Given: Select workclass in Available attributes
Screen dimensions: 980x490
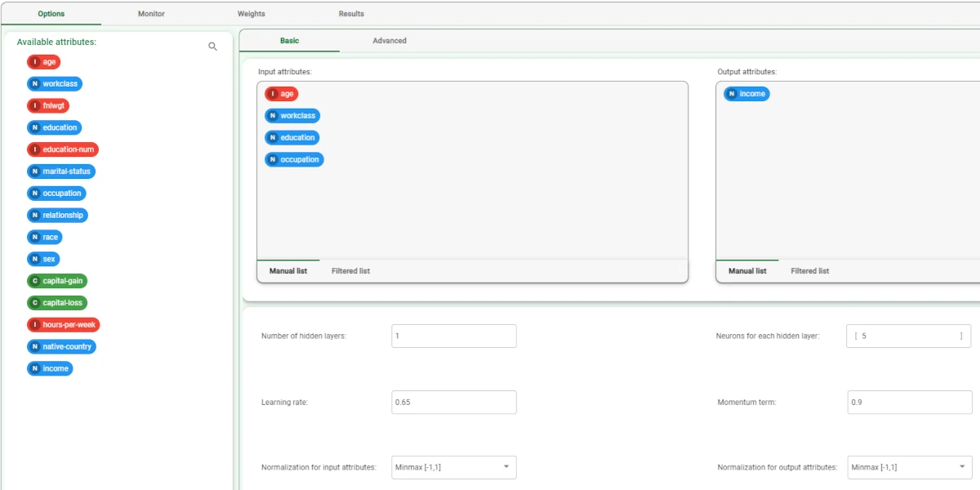Looking at the screenshot, I should click(x=55, y=83).
